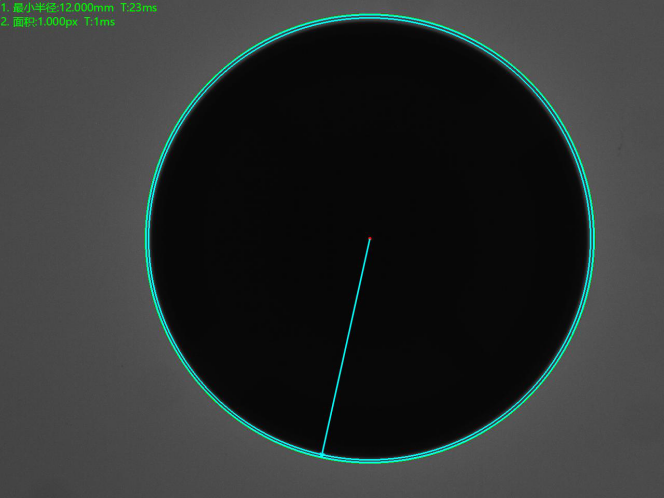The height and width of the screenshot is (498, 664).
Task: Click the dark disk area right of radius line
Action: pyautogui.click(x=460, y=330)
